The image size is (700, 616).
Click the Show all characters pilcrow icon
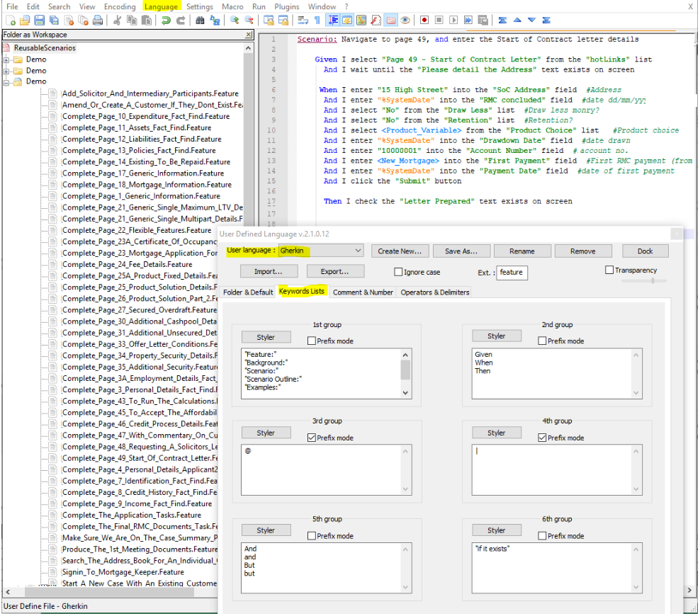tap(317, 20)
